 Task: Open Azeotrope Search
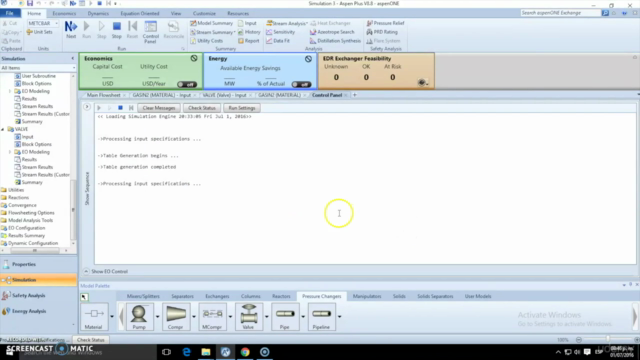332,32
